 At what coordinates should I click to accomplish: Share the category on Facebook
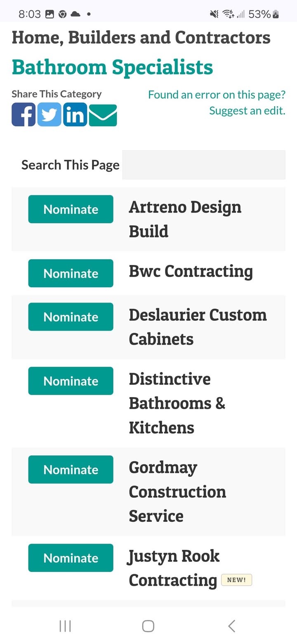pos(24,115)
